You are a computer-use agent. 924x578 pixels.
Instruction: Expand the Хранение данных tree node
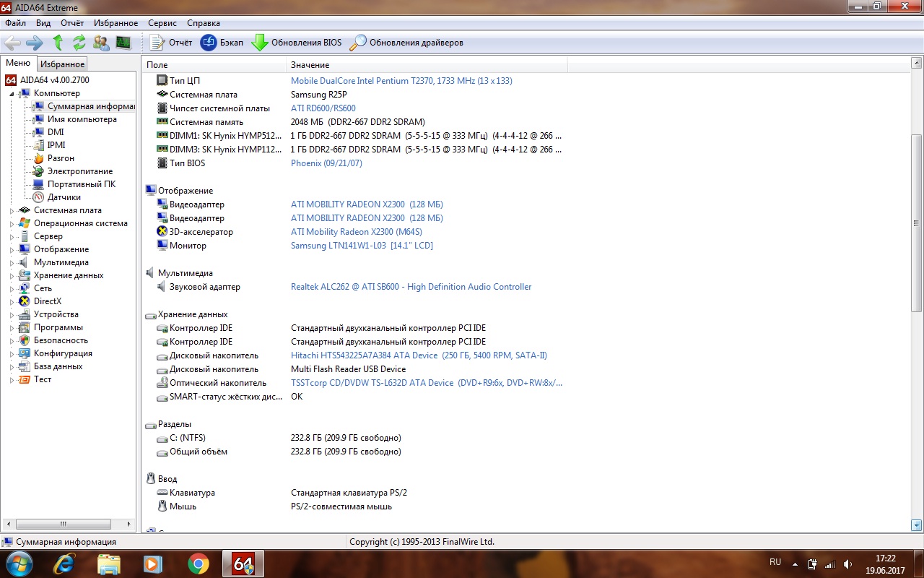coord(12,276)
